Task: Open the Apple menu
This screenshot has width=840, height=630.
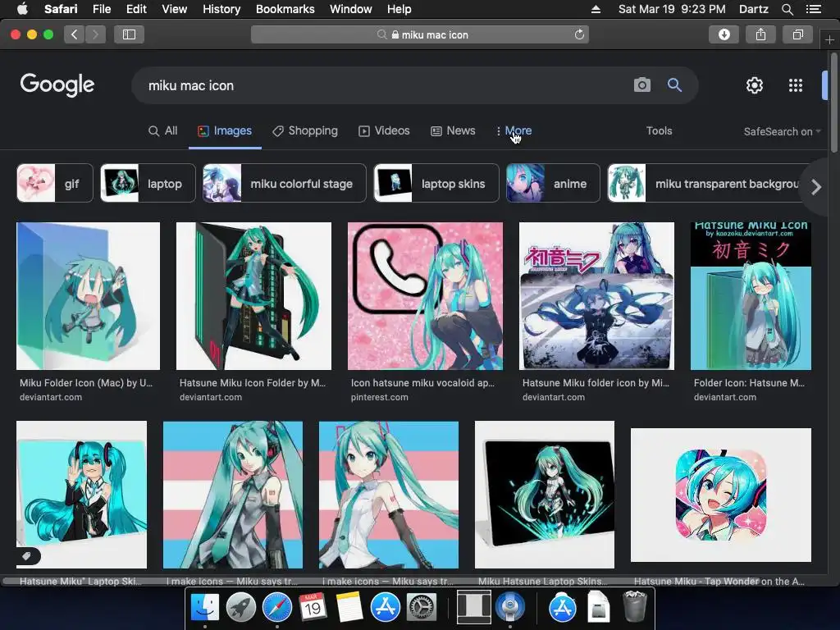Action: coord(22,9)
